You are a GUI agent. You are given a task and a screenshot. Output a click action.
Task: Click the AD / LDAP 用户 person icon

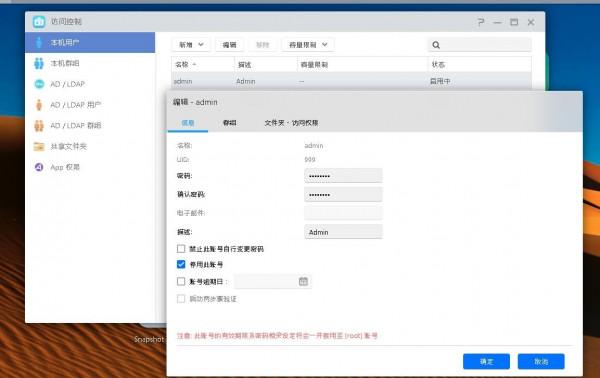(x=39, y=105)
